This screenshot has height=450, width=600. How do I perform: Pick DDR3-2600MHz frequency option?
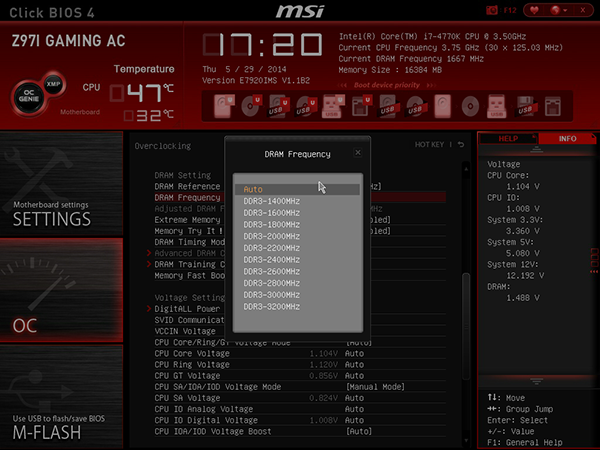coord(297,271)
